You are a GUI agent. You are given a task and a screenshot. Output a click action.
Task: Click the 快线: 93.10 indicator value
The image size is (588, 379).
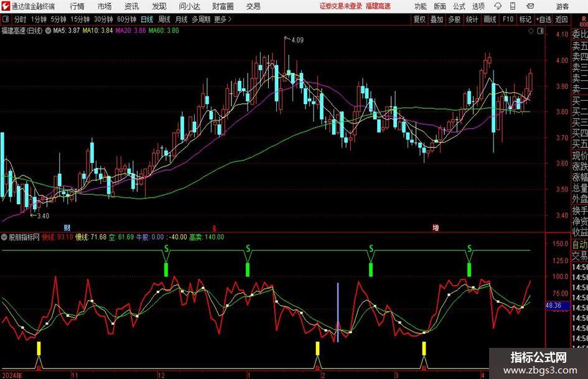[57, 237]
